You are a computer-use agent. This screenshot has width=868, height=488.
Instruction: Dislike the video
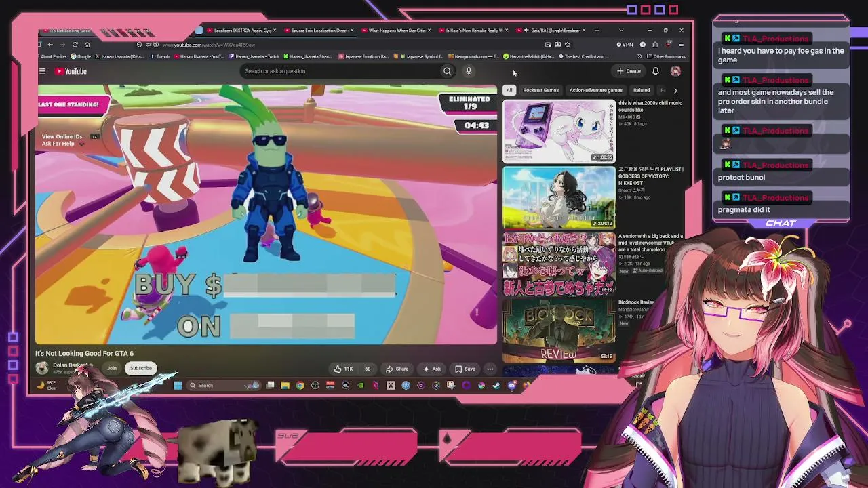(368, 369)
